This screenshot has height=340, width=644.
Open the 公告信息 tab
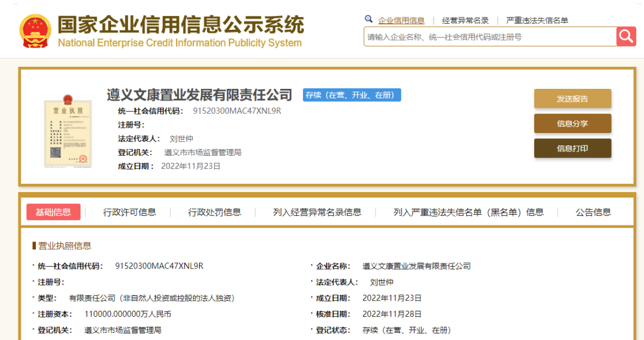click(593, 212)
